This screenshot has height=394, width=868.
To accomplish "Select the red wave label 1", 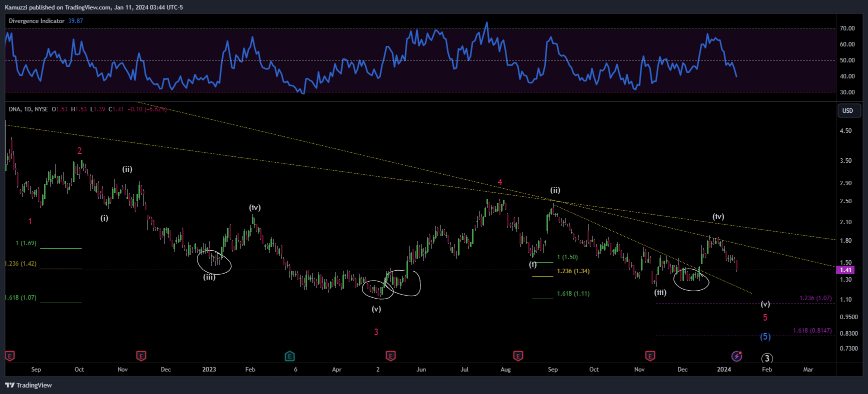I will (30, 221).
